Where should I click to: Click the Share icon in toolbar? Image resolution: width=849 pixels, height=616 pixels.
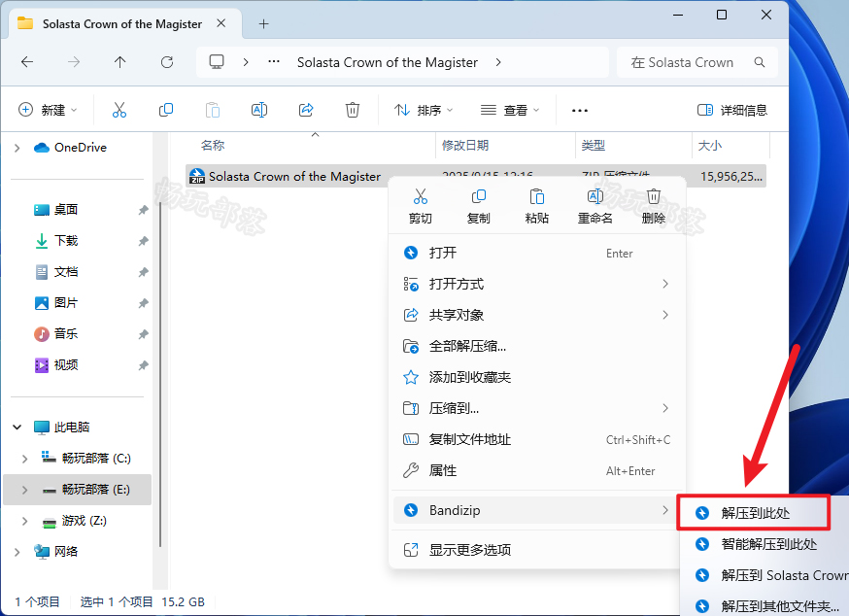[306, 110]
